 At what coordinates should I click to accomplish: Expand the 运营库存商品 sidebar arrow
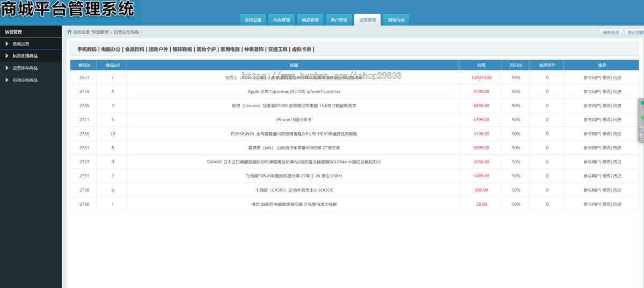6,68
